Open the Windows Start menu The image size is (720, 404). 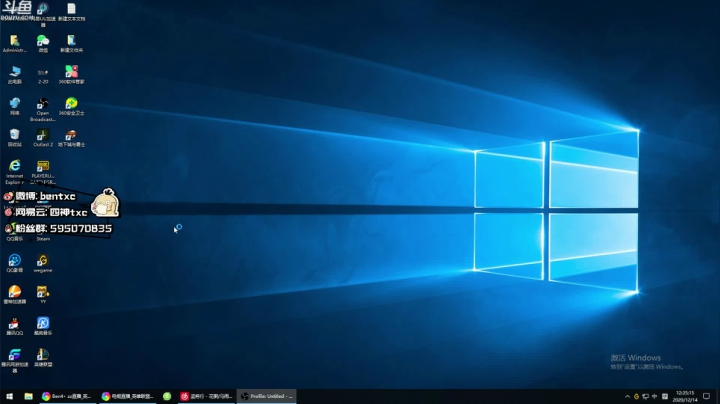pyautogui.click(x=9, y=396)
